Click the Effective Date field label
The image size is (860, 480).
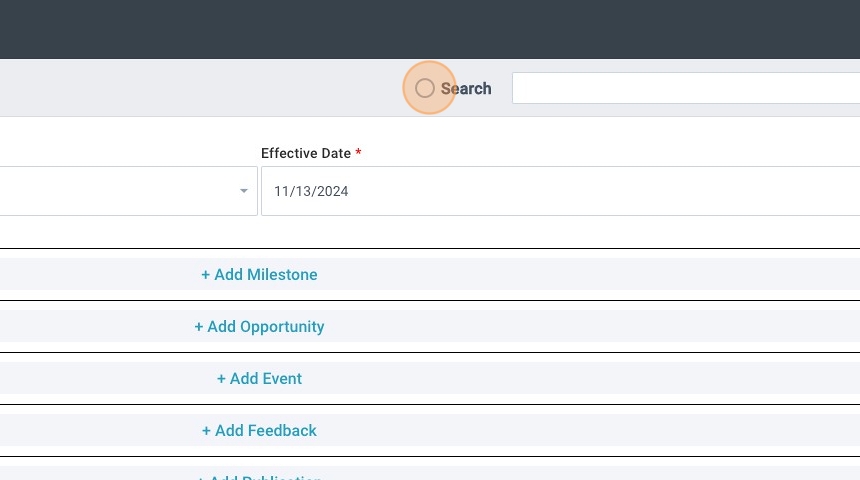pyautogui.click(x=306, y=154)
